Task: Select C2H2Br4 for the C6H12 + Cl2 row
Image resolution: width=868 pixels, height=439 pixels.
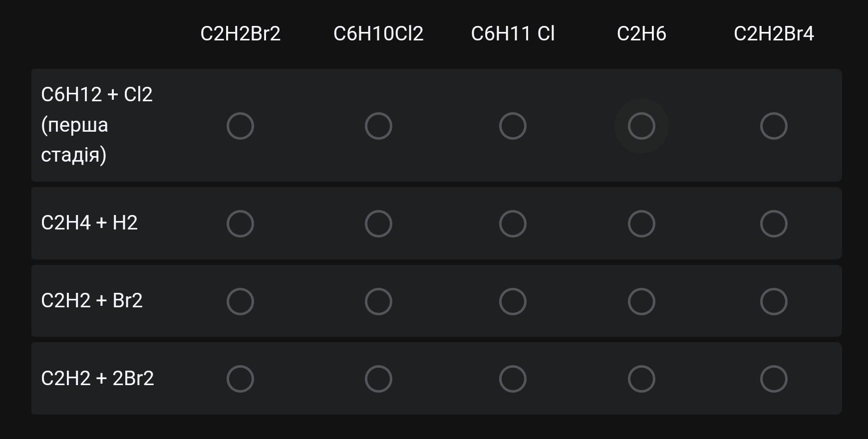Action: coord(774,126)
